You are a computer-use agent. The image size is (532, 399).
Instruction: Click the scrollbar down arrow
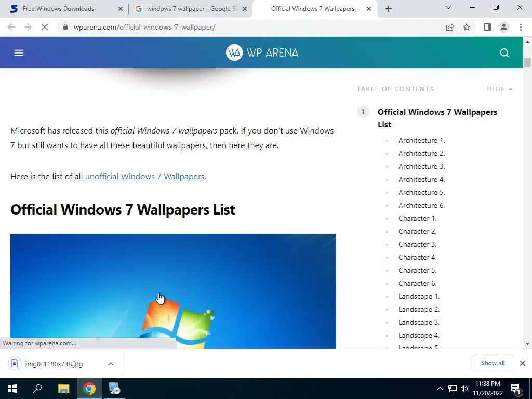(x=527, y=344)
